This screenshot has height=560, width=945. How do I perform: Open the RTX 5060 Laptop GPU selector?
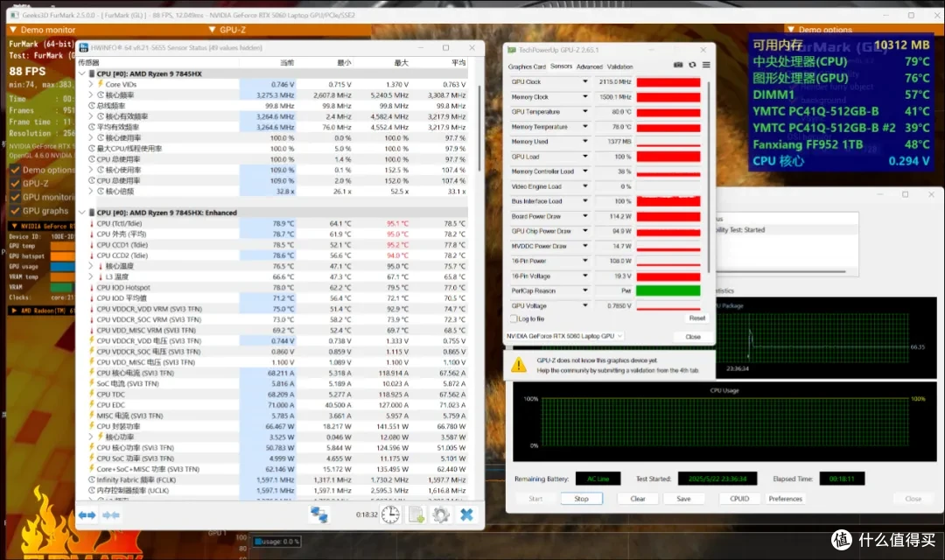click(564, 336)
